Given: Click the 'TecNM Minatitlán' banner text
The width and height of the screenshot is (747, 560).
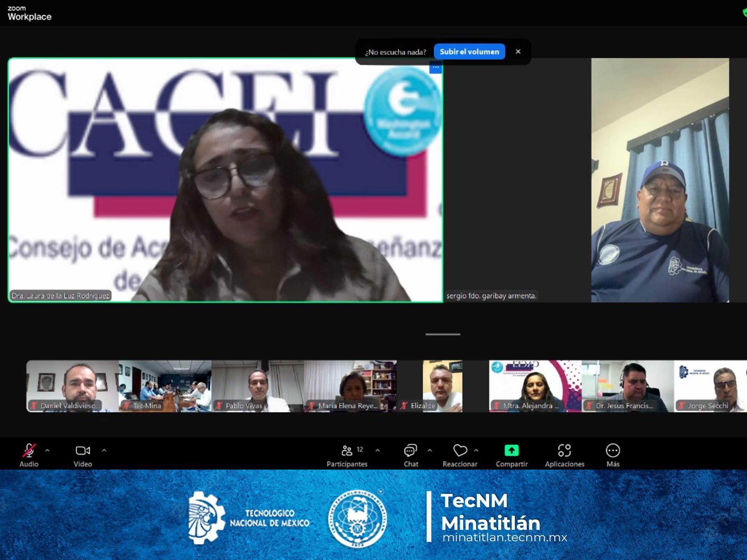Looking at the screenshot, I should tap(491, 512).
